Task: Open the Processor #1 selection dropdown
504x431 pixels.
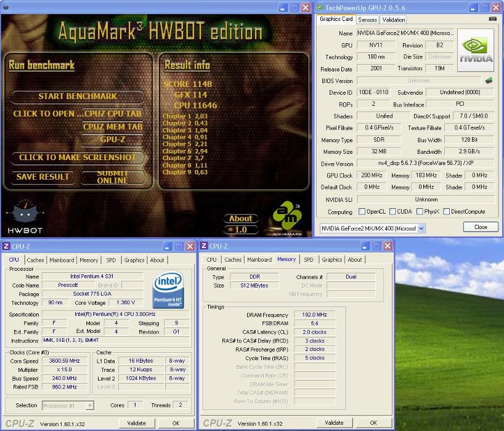Action: coord(90,406)
